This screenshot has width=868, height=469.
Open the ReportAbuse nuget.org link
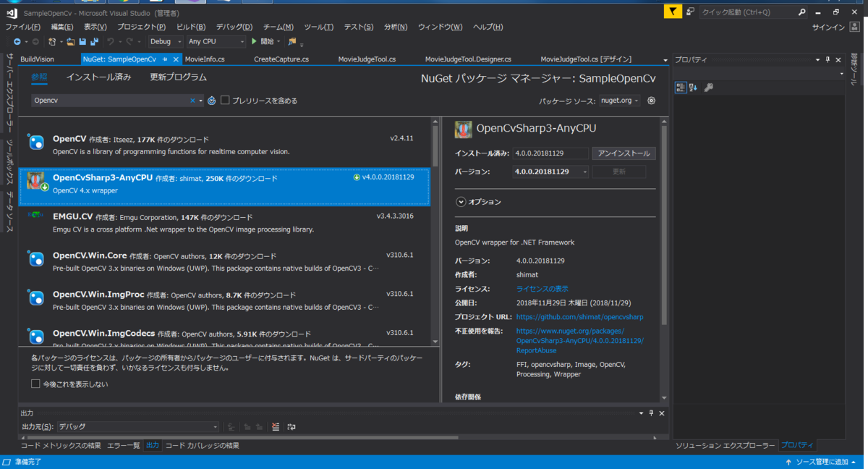point(579,340)
